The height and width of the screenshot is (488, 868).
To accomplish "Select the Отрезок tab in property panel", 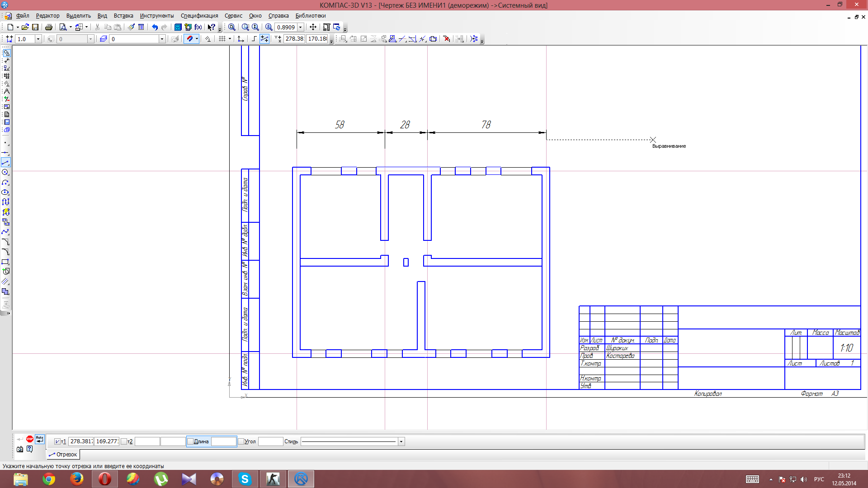I will [x=63, y=455].
